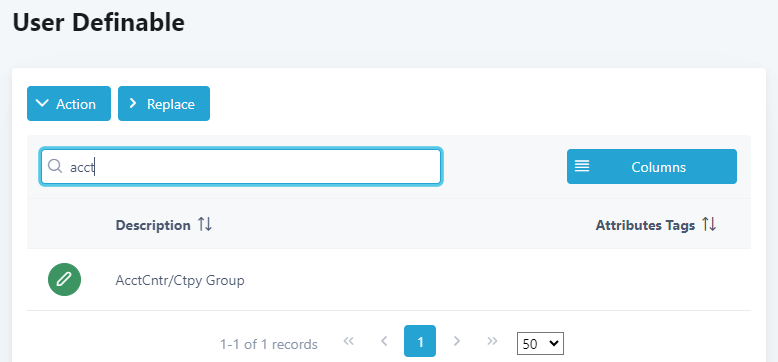Image resolution: width=778 pixels, height=362 pixels.
Task: Click the Description column header
Action: coord(153,225)
